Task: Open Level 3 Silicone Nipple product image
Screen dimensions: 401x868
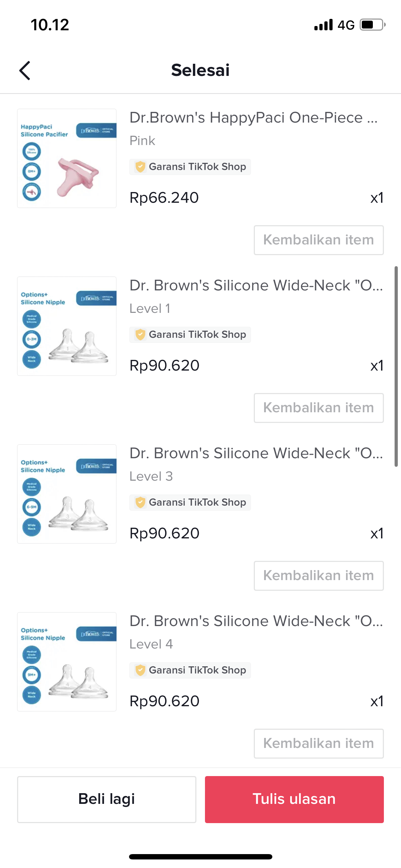Action: (x=67, y=494)
